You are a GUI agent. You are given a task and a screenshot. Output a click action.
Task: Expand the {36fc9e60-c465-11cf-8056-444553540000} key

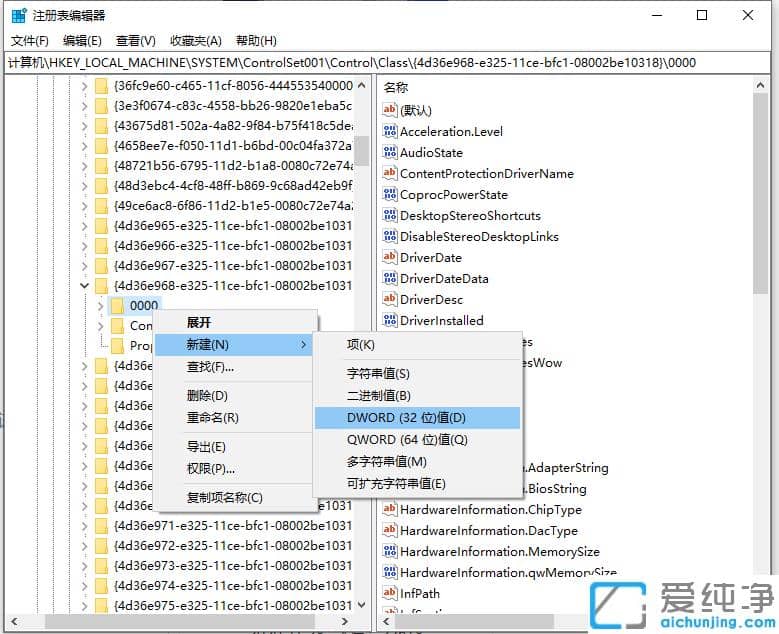[84, 86]
